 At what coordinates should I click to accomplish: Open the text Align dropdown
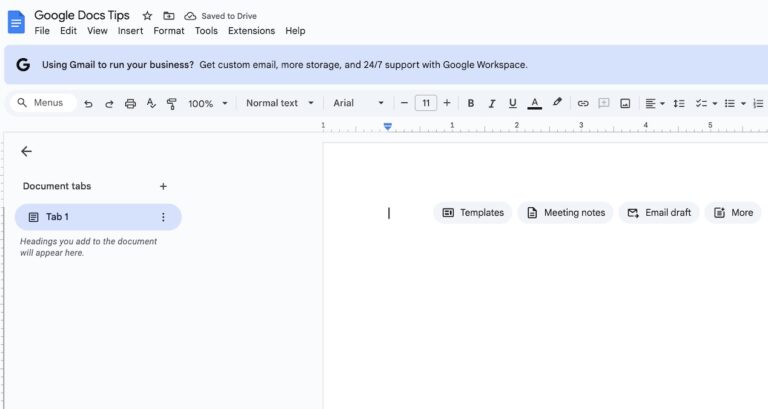pyautogui.click(x=655, y=103)
